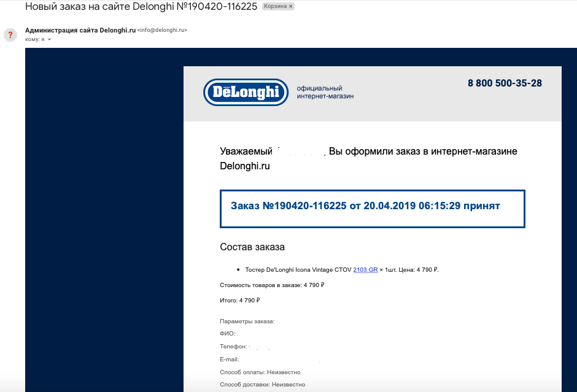This screenshot has width=577, height=392.
Task: Click the Состав заказа heading
Action: coord(252,247)
